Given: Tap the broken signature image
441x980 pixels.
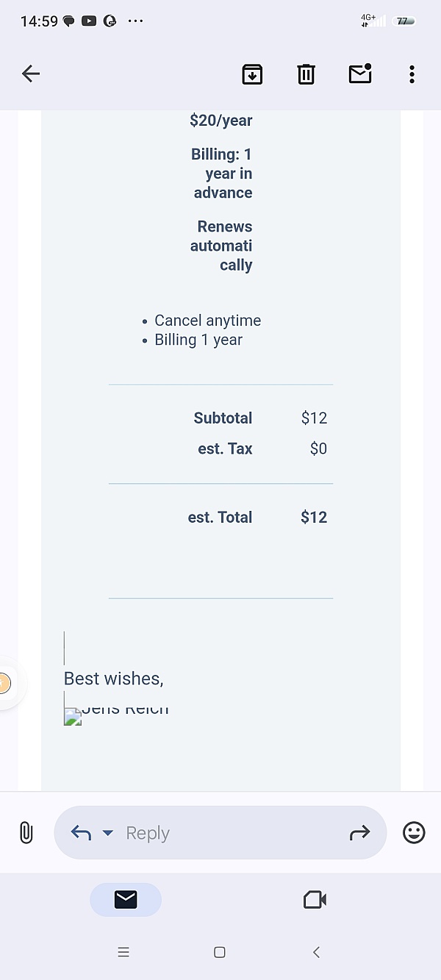Looking at the screenshot, I should (x=73, y=717).
